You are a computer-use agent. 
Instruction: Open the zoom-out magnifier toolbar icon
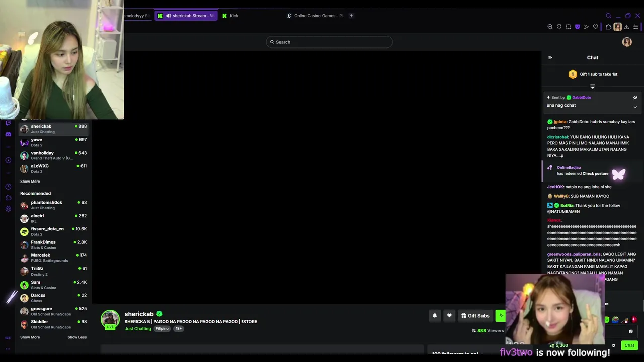click(550, 27)
